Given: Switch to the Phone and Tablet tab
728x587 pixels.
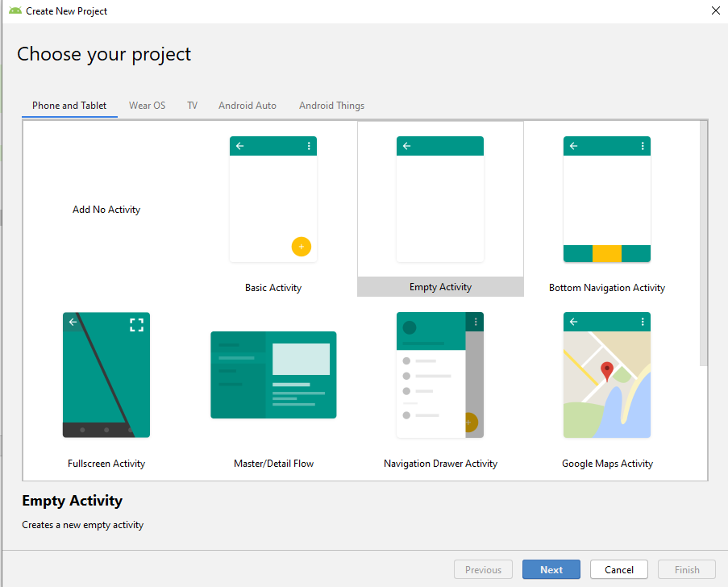Looking at the screenshot, I should coord(69,106).
